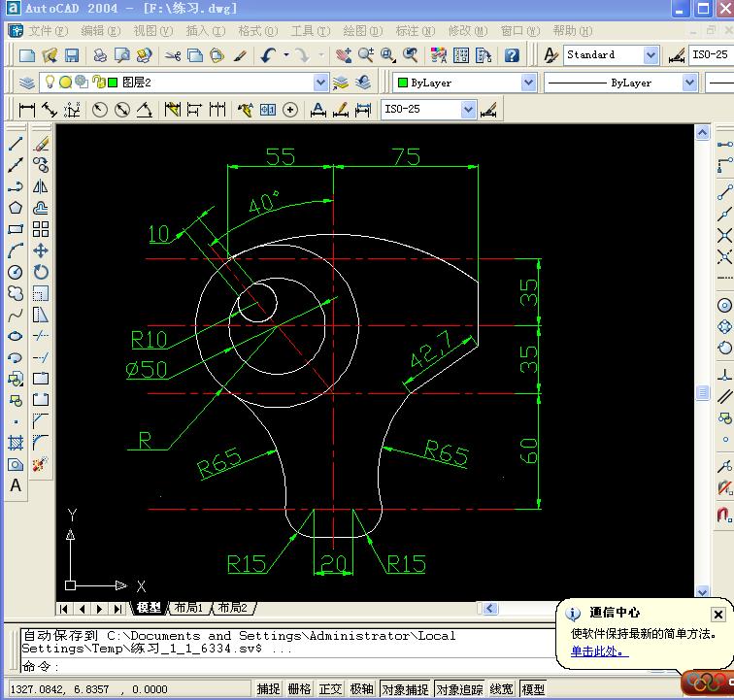Viewport: 734px width, 700px height.
Task: Toggle 模型 model space button in status bar
Action: point(533,689)
